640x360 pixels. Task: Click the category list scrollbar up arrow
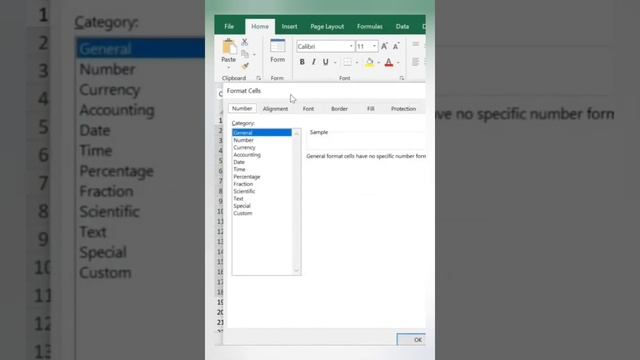(296, 133)
